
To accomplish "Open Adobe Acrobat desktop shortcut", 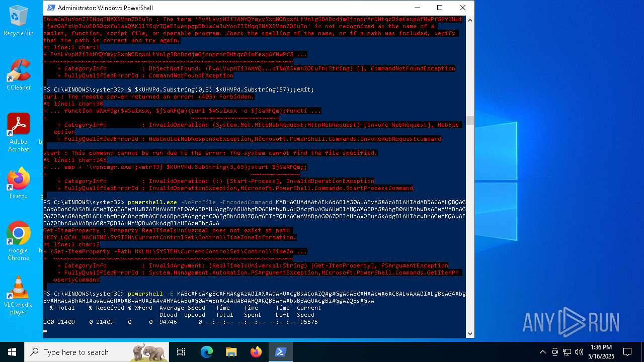I will click(19, 132).
